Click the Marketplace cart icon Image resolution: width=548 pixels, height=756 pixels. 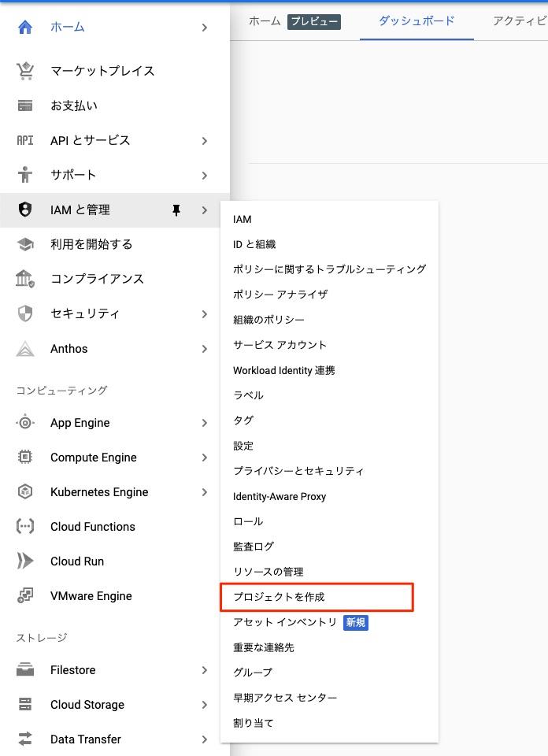point(25,71)
